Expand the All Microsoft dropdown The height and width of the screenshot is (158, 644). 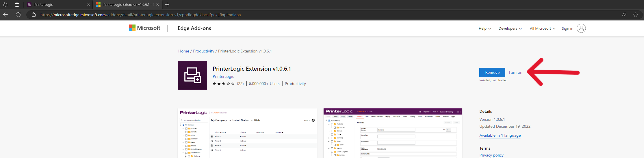click(x=542, y=29)
